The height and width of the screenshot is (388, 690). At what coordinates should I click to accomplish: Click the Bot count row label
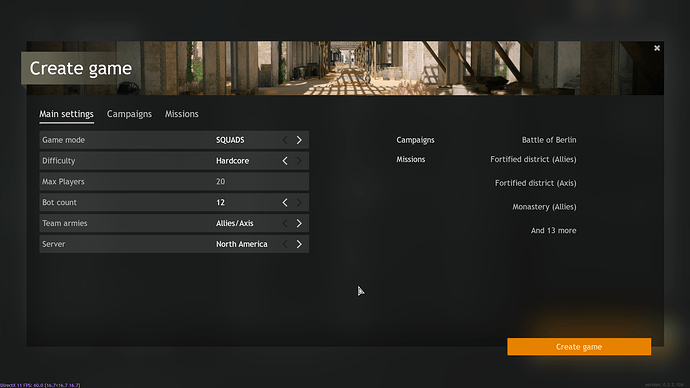[59, 202]
